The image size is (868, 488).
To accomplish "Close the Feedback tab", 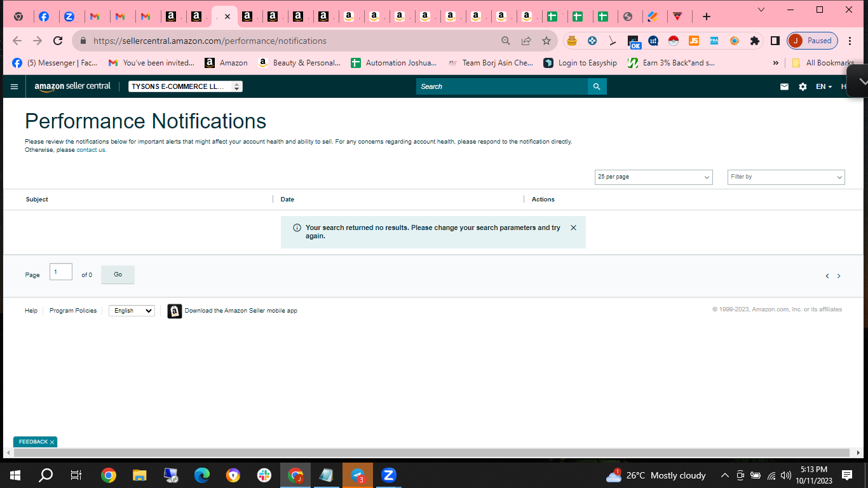I will (x=52, y=442).
